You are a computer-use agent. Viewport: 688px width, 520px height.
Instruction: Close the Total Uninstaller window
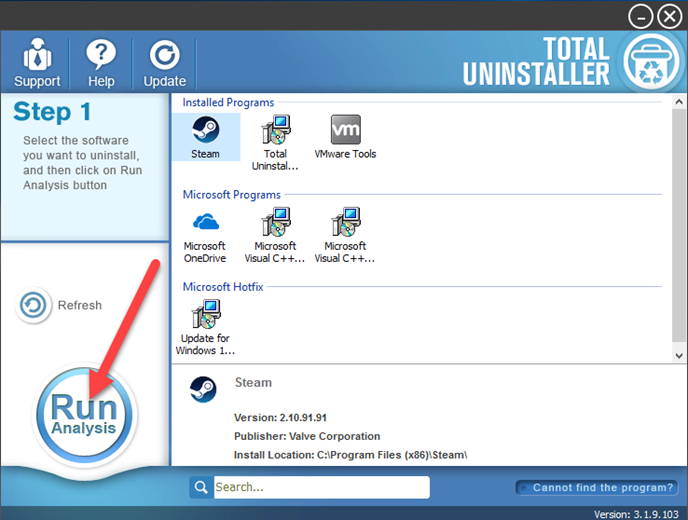[x=670, y=17]
